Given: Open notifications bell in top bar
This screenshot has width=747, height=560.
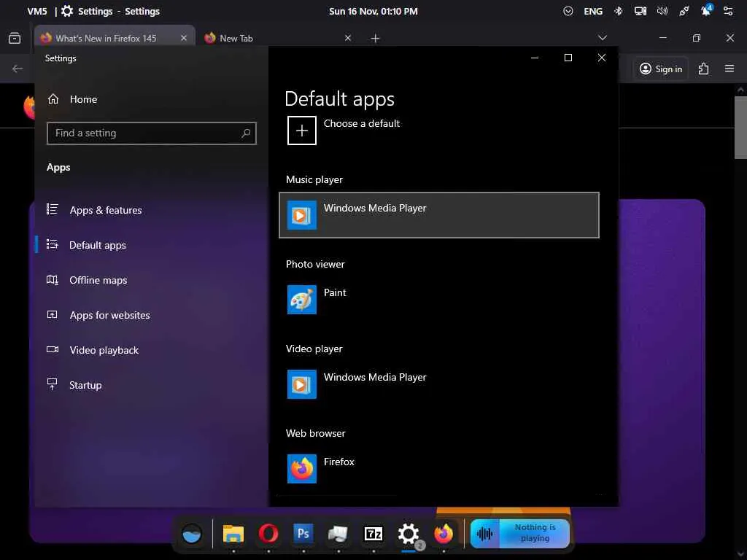Looking at the screenshot, I should [705, 11].
